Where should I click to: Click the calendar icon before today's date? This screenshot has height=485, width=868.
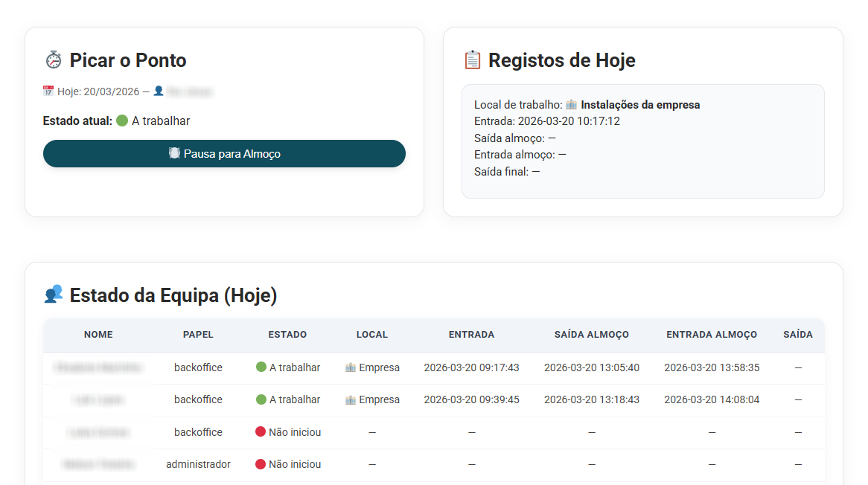tap(48, 91)
